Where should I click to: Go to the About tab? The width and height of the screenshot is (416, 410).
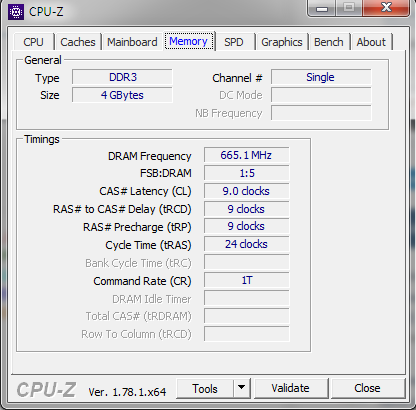371,42
